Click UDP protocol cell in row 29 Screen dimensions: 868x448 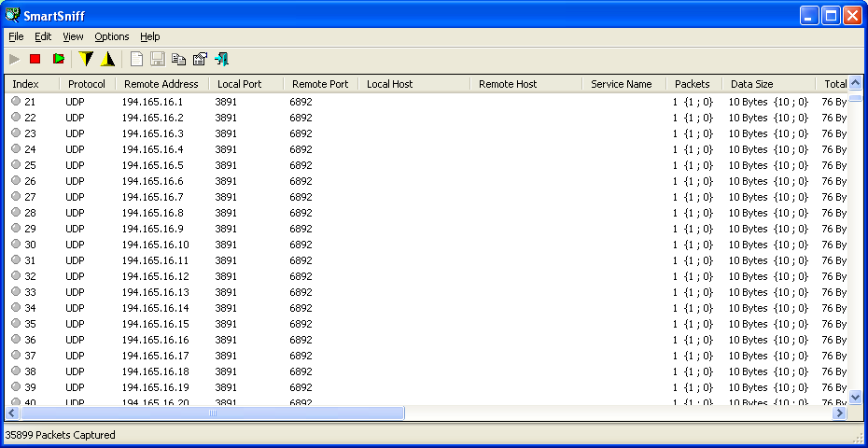click(x=75, y=229)
